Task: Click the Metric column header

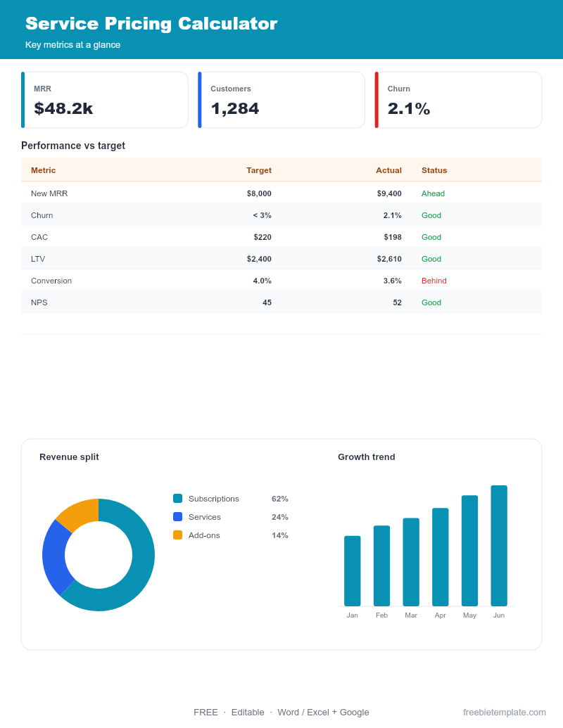Action: click(x=43, y=170)
